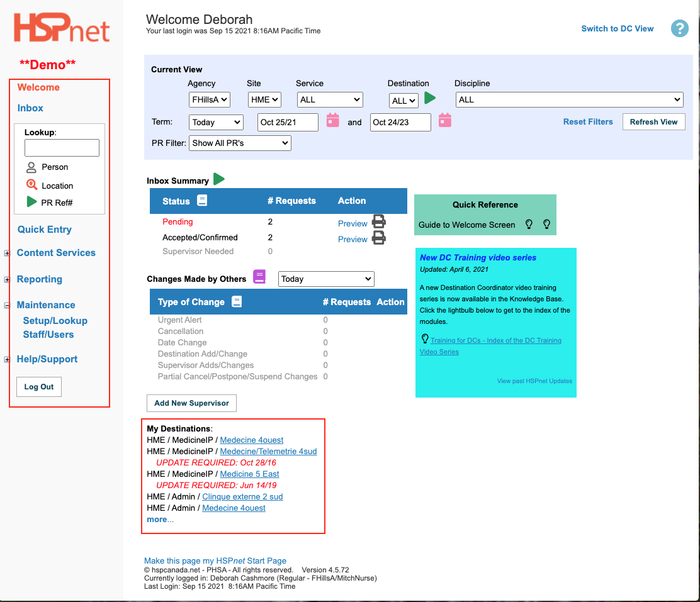This screenshot has height=602, width=700.
Task: Open Setup/Lookup under Maintenance
Action: (x=55, y=321)
